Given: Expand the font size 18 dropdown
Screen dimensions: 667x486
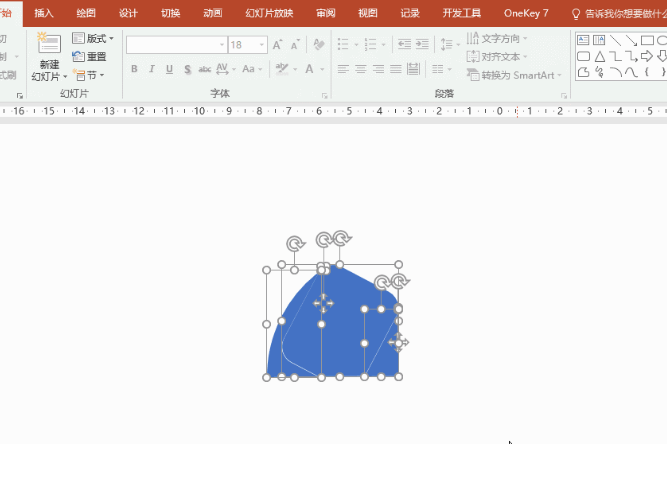Looking at the screenshot, I should pyautogui.click(x=262, y=45).
